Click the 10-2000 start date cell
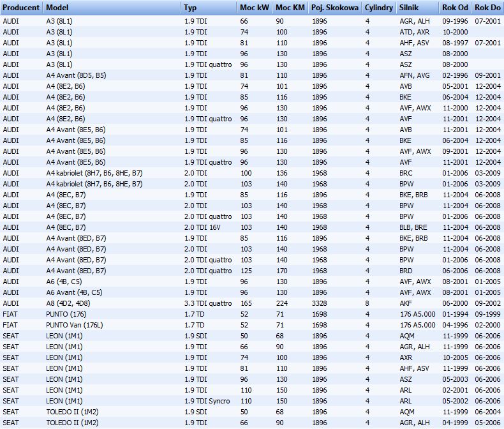The width and height of the screenshot is (504, 429). (x=455, y=32)
